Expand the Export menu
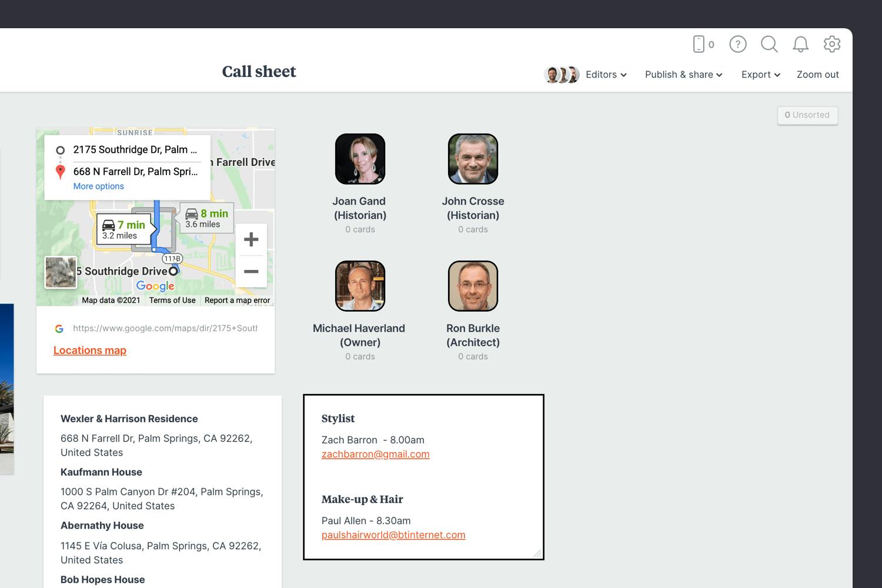 pyautogui.click(x=760, y=75)
